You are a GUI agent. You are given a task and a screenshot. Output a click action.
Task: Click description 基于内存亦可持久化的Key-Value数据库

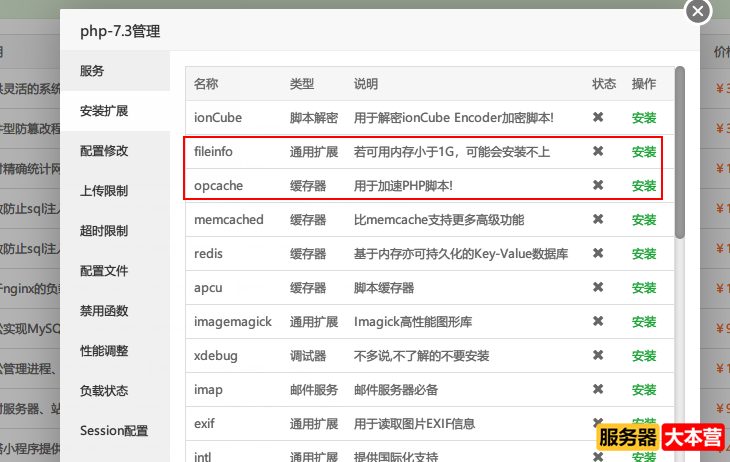[x=461, y=254]
